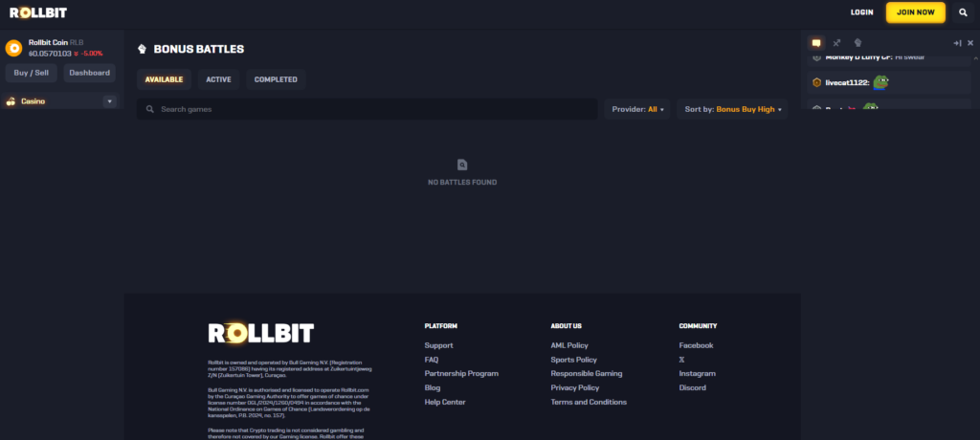Click the yellow Join Now button
The image size is (980, 440).
[916, 12]
